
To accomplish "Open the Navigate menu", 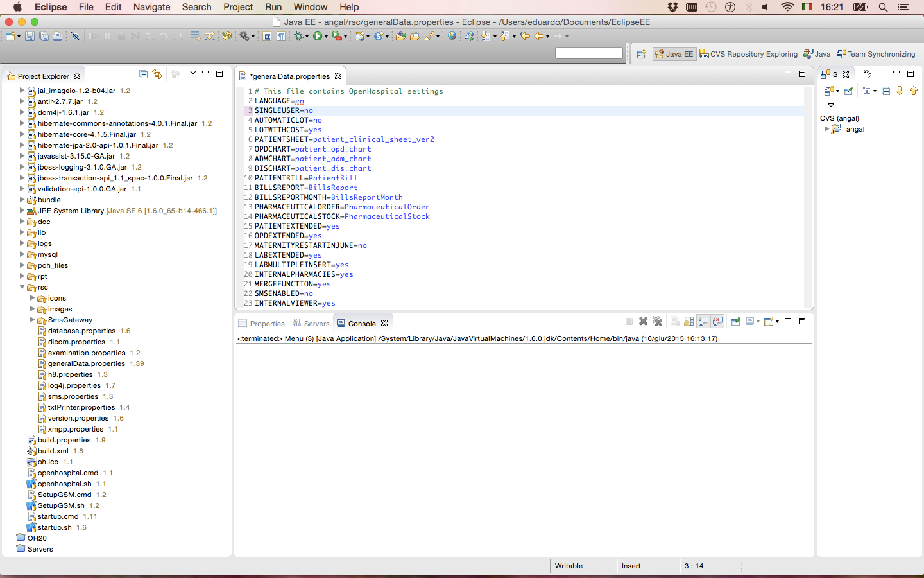I will 151,7.
